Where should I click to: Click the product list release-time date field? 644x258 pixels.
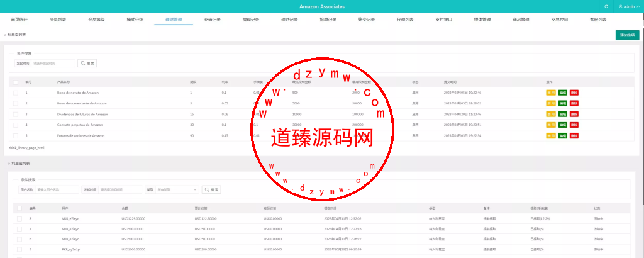click(x=53, y=64)
